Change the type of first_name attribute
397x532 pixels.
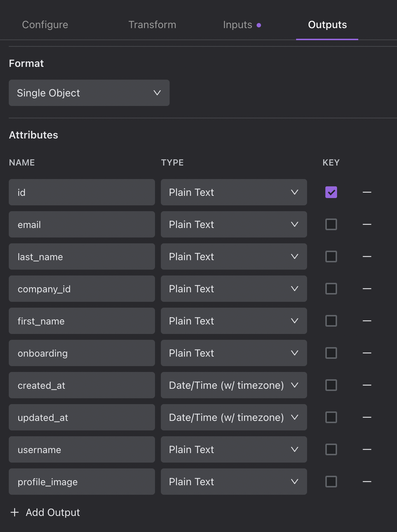click(234, 321)
